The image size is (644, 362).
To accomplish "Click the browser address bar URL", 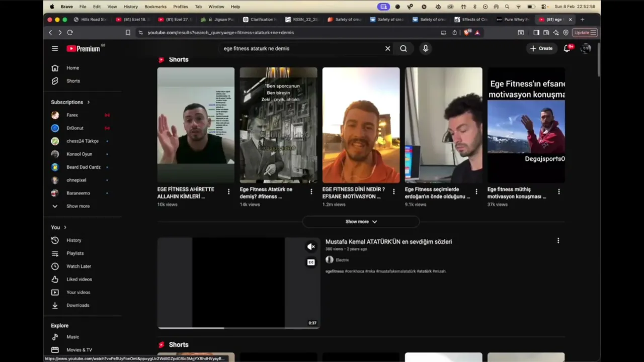I will pos(221,33).
